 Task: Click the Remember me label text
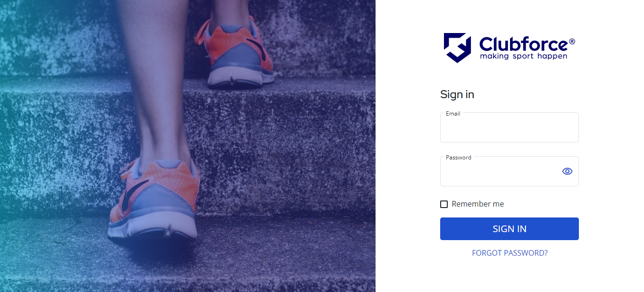[477, 204]
